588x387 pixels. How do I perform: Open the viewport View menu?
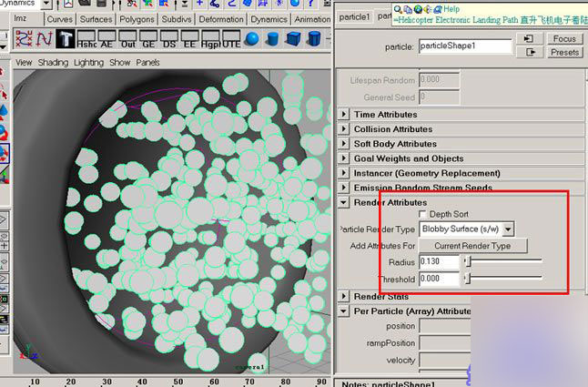[x=24, y=62]
